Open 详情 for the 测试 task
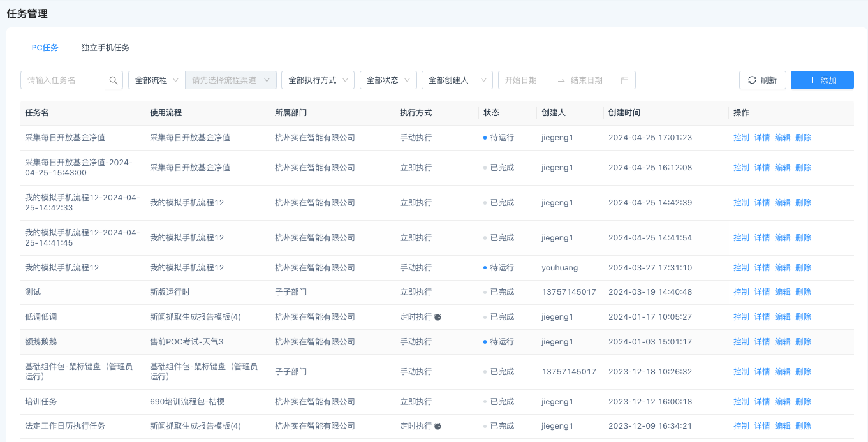The image size is (868, 442). point(762,292)
